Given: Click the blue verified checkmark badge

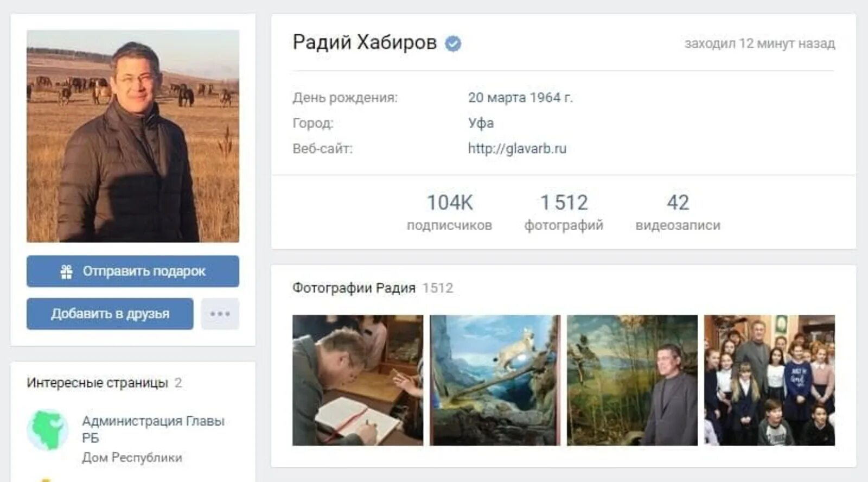Looking at the screenshot, I should pyautogui.click(x=453, y=43).
